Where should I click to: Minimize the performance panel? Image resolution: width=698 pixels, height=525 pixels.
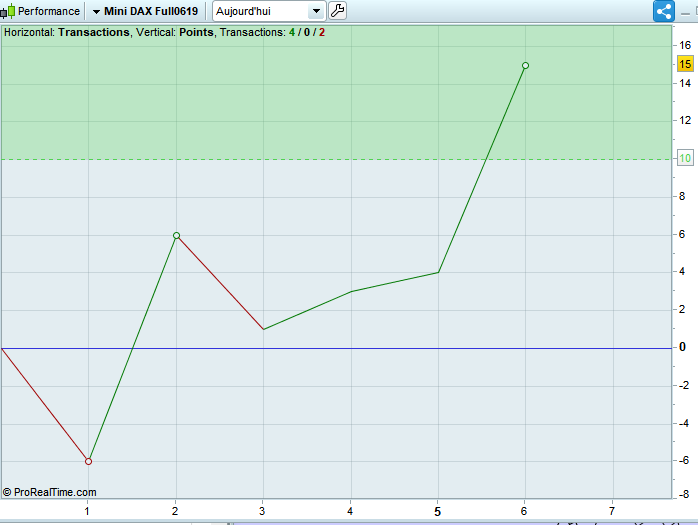point(686,14)
